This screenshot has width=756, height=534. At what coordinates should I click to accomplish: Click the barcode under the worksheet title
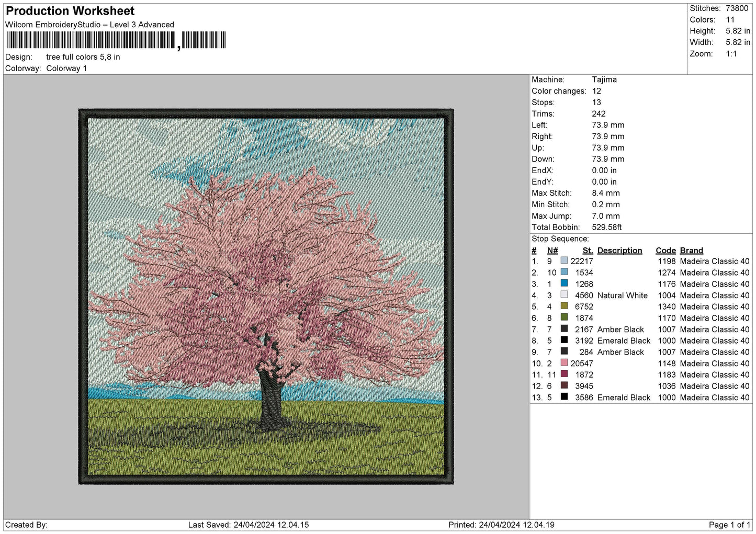point(116,40)
